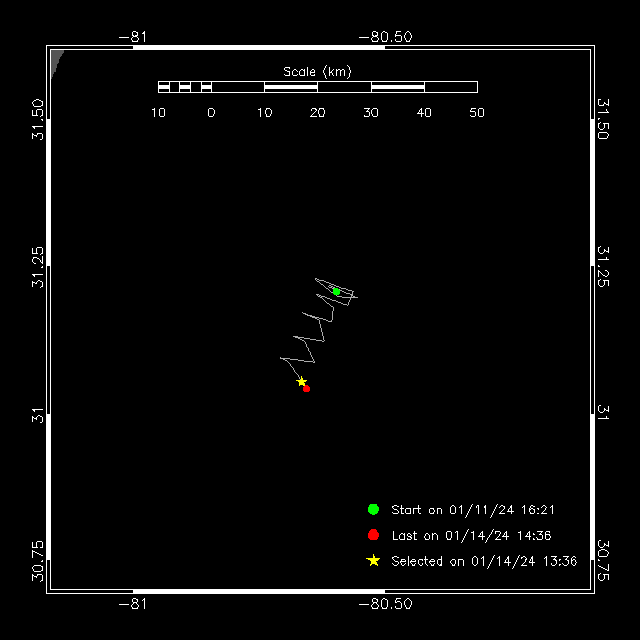Click the top '-81' longitude label

(x=133, y=37)
